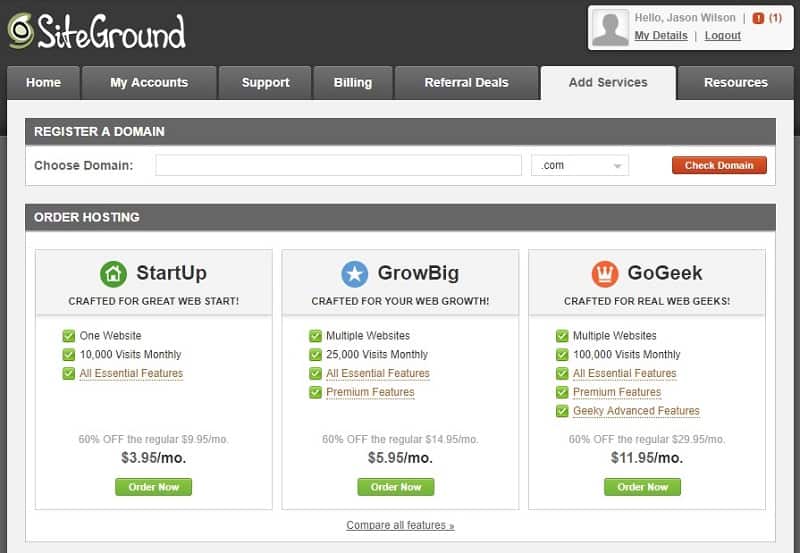Open Compare all features link
Screen dimensions: 800x553
(400, 525)
